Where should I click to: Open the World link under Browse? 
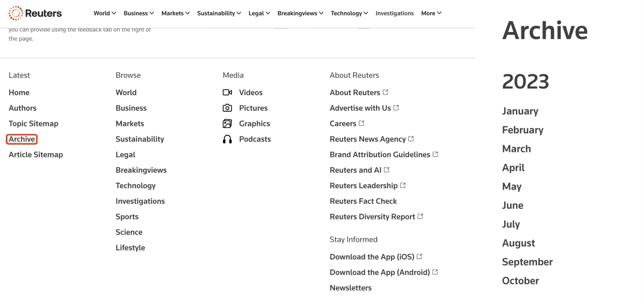(126, 92)
